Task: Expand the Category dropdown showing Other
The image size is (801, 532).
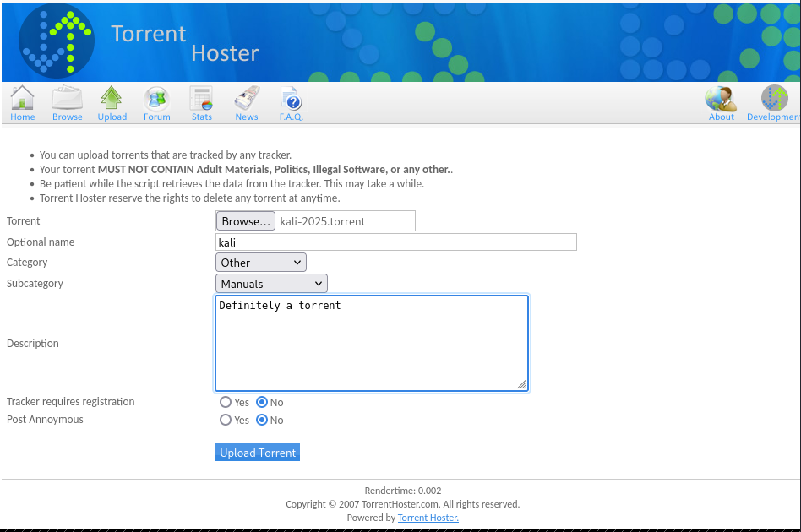Action: point(261,263)
